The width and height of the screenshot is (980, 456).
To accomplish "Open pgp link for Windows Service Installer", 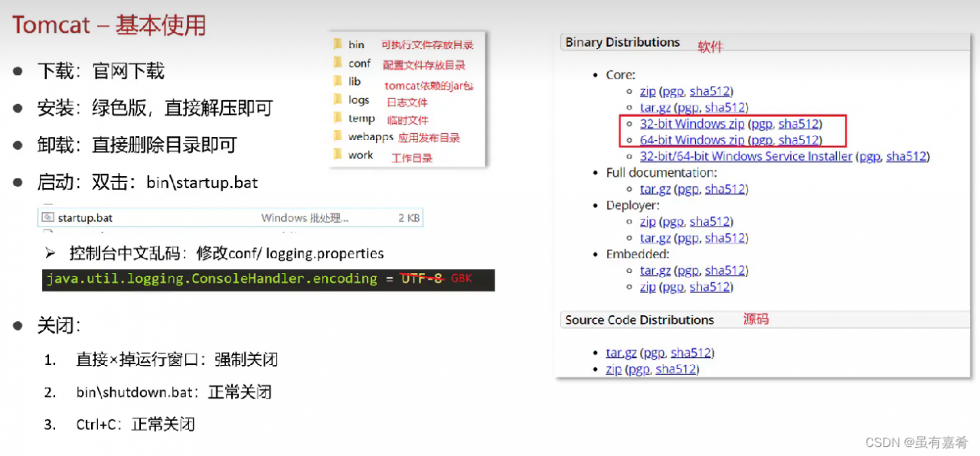I will [x=870, y=156].
